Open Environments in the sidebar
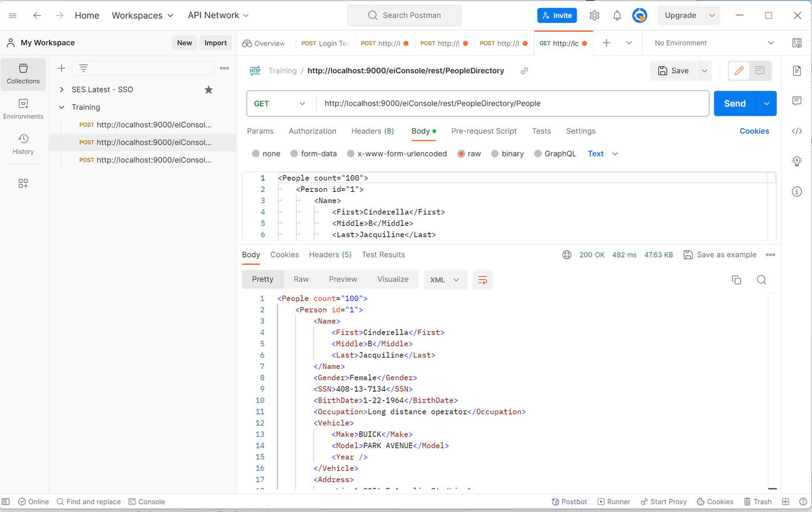 point(23,109)
